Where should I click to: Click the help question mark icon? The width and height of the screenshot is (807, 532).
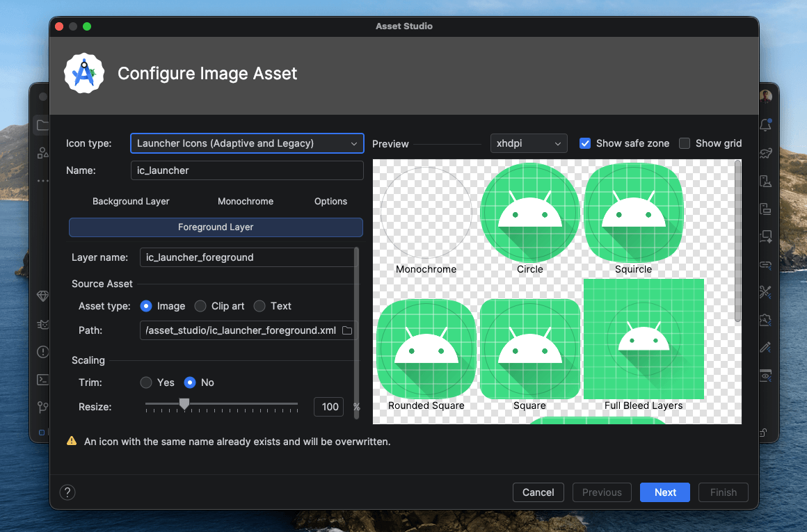tap(67, 492)
